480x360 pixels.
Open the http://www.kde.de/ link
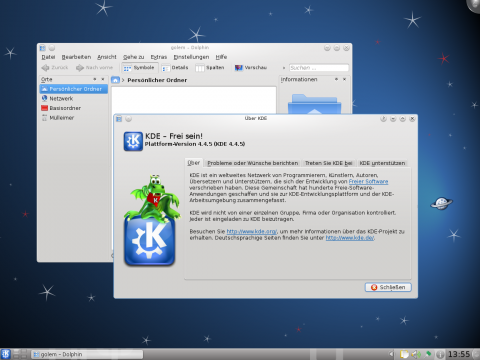[x=350, y=238]
